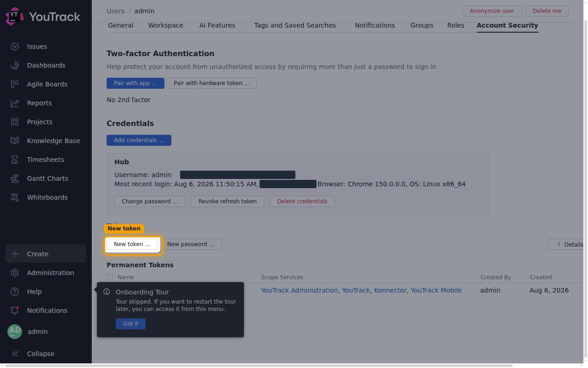Click the Revoke refresh token button
This screenshot has width=588, height=368.
[228, 201]
